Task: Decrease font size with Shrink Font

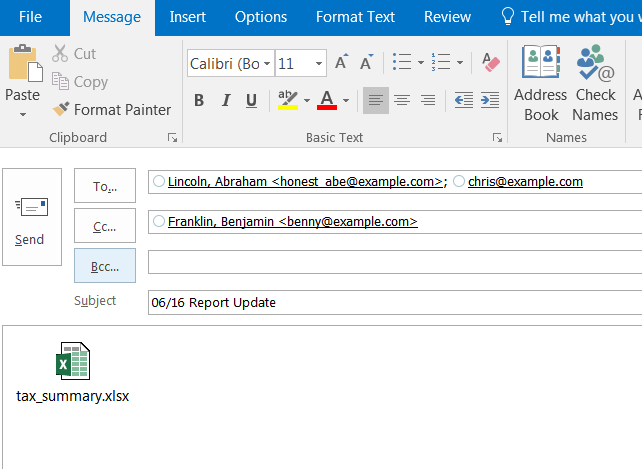Action: [x=366, y=63]
